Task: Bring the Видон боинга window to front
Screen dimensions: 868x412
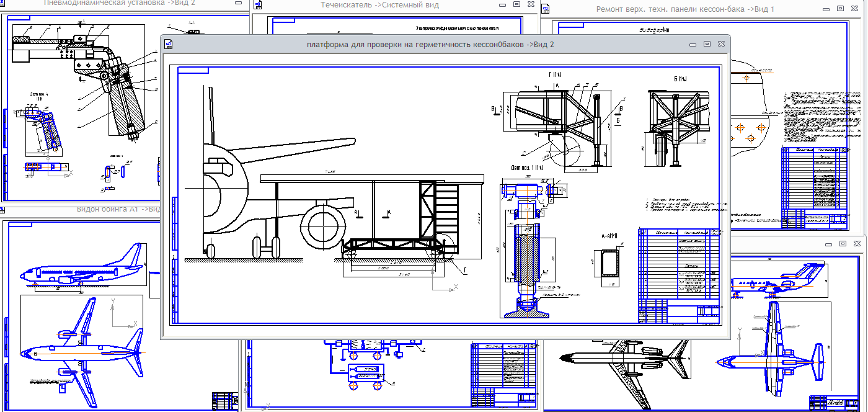Action: point(81,210)
